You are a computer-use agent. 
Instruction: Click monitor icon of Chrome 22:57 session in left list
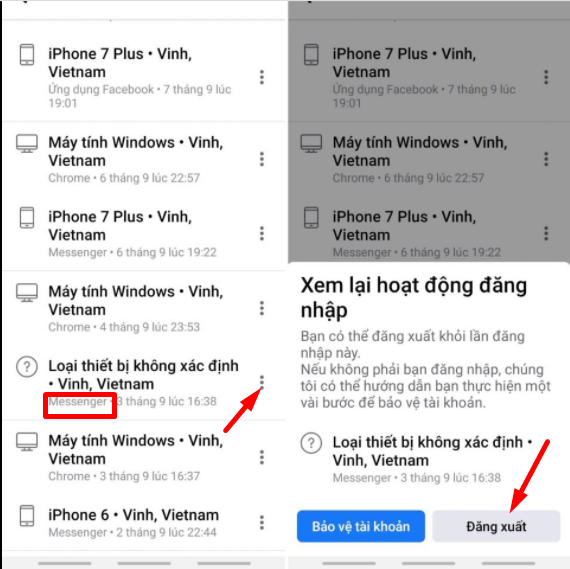click(x=27, y=144)
